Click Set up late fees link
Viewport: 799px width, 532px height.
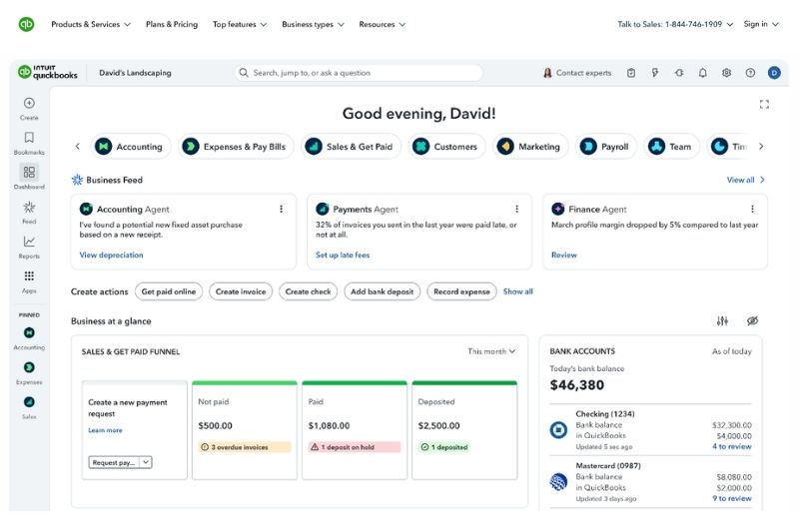343,256
